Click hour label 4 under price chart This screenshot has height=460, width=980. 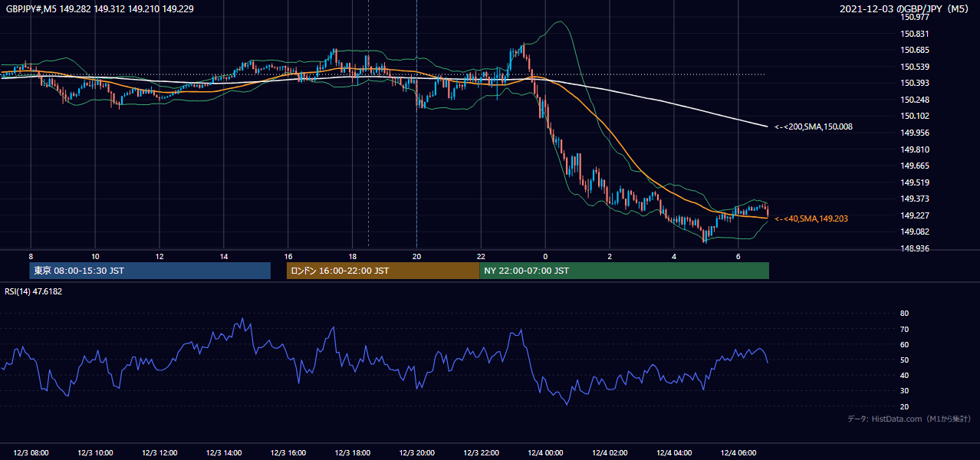pos(673,256)
